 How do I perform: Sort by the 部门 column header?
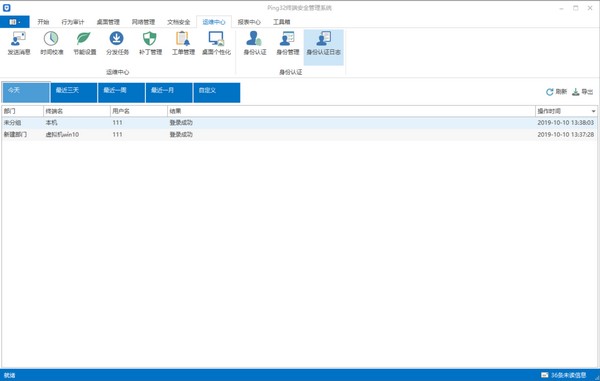coord(22,111)
